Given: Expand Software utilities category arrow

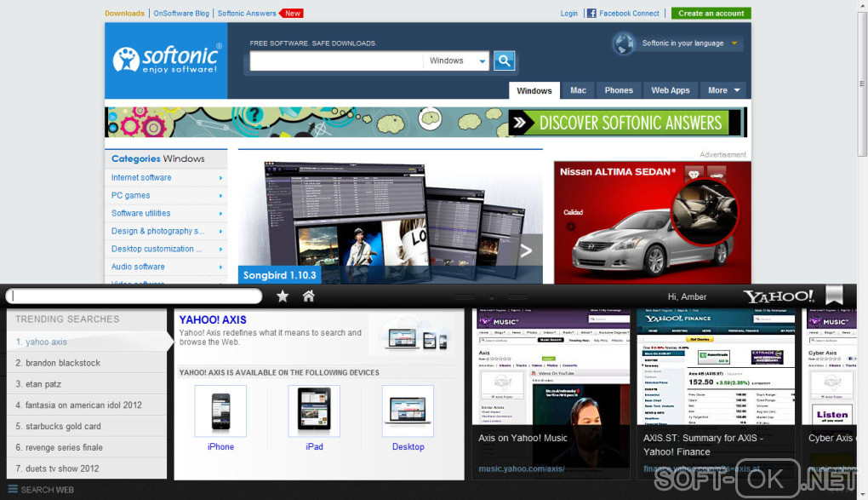Looking at the screenshot, I should coord(220,214).
